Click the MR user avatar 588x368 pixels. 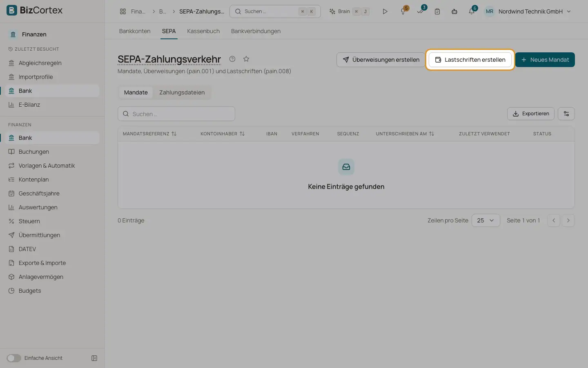click(x=490, y=11)
